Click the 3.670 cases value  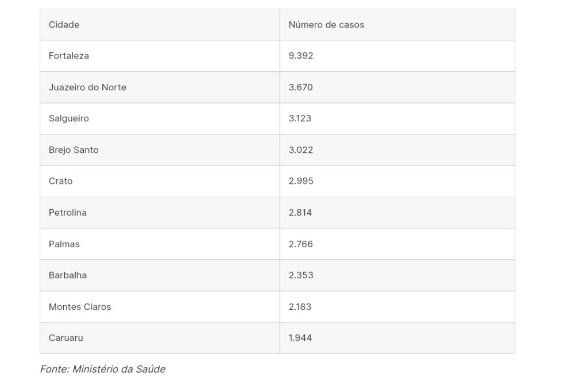pos(301,87)
